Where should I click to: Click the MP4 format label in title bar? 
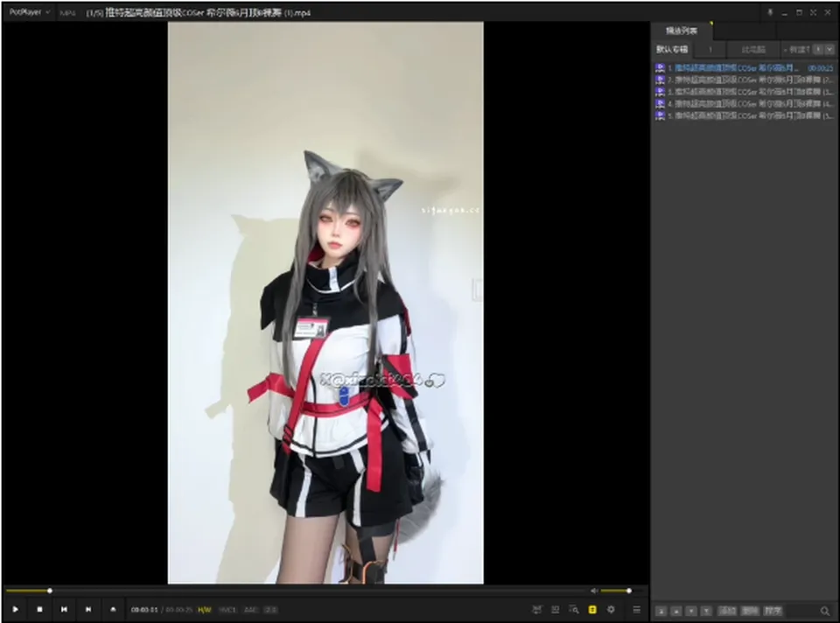[x=67, y=13]
